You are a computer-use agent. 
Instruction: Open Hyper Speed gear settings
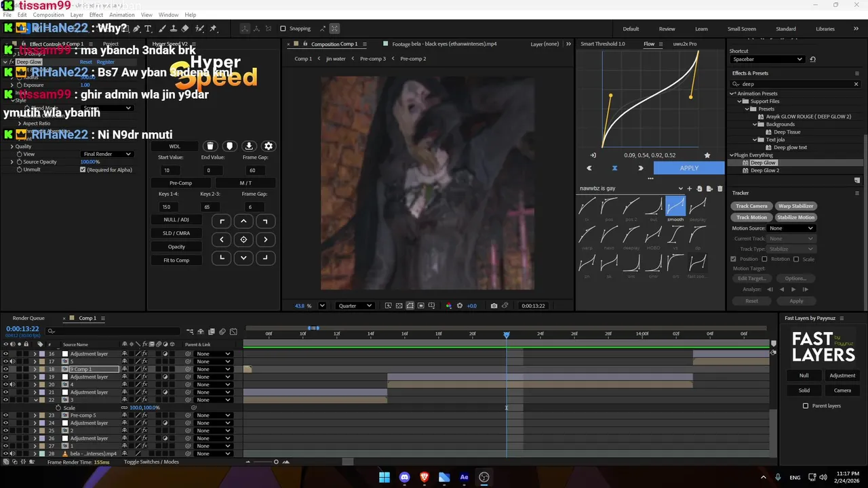(269, 146)
